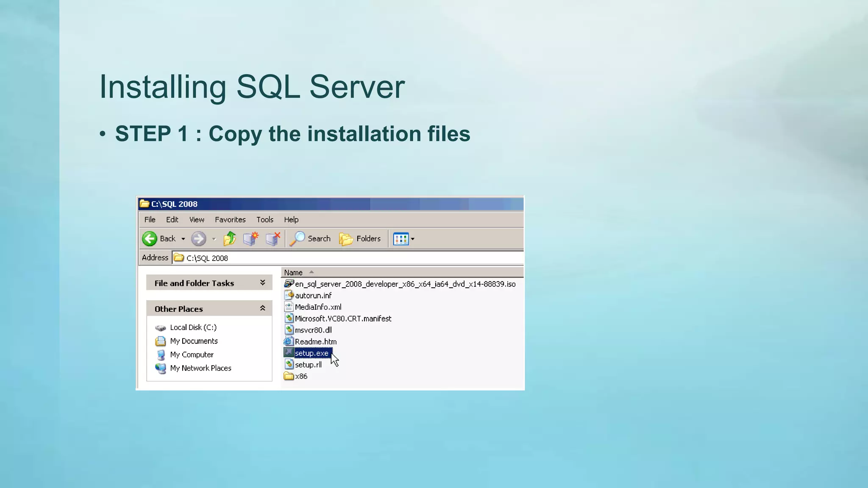Open Local Disk (C:) link
Viewport: 868px width, 488px height.
click(x=193, y=327)
